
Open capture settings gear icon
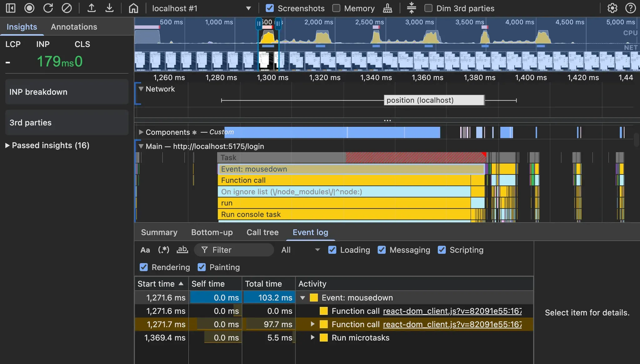click(x=612, y=8)
